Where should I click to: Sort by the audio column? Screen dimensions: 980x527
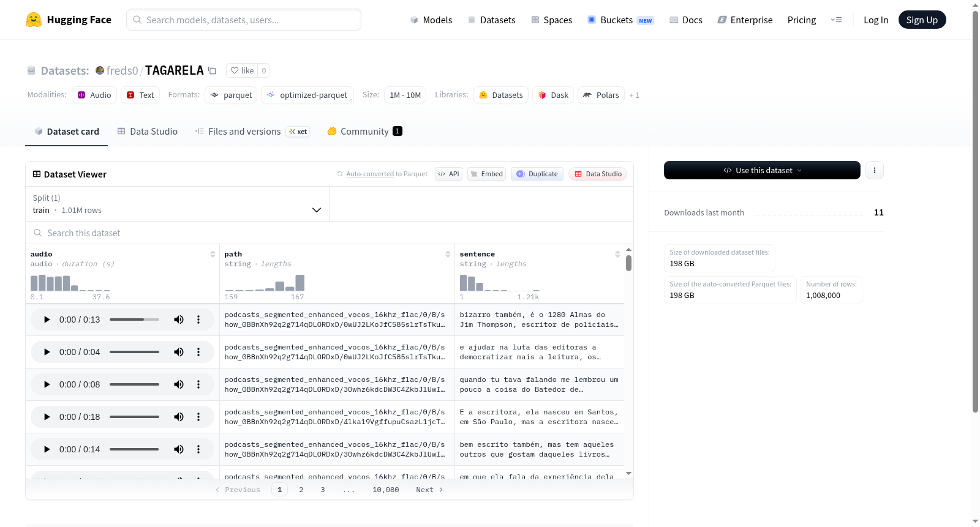[x=213, y=254]
